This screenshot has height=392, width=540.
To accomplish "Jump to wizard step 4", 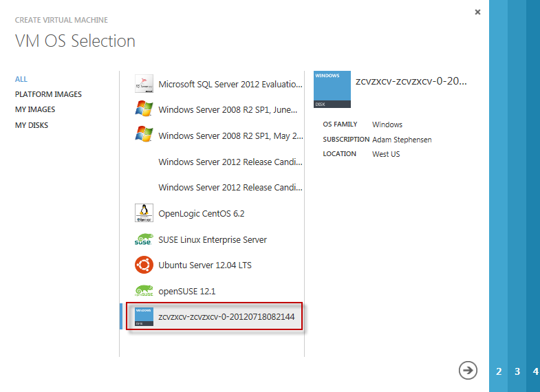I will click(534, 371).
